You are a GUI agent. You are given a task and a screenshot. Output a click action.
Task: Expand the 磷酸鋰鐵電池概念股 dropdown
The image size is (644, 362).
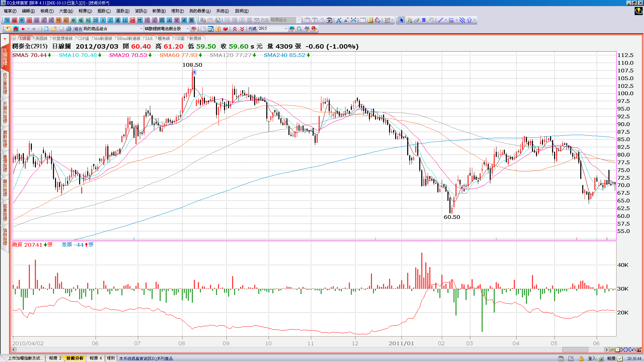click(187, 29)
